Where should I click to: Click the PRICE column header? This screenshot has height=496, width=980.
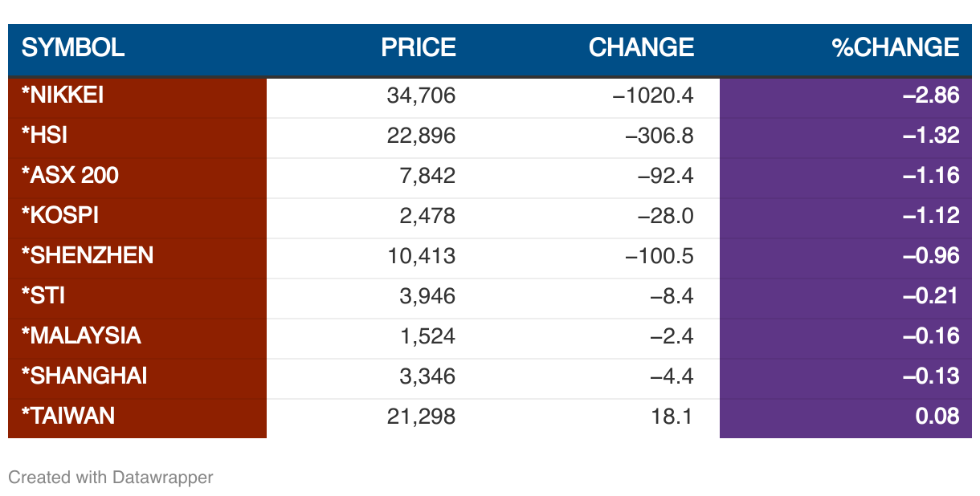tap(419, 47)
